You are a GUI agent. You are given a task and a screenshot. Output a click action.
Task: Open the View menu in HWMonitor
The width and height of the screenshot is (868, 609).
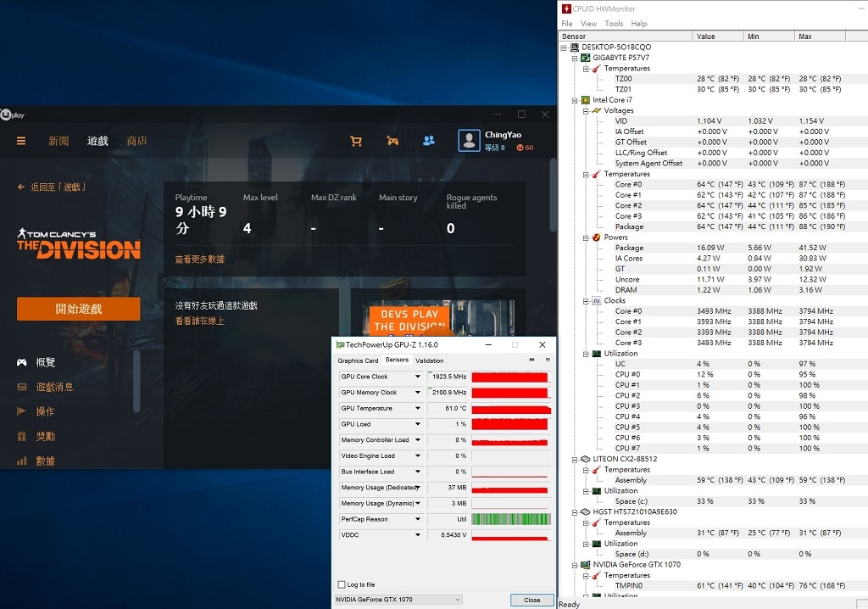[588, 23]
